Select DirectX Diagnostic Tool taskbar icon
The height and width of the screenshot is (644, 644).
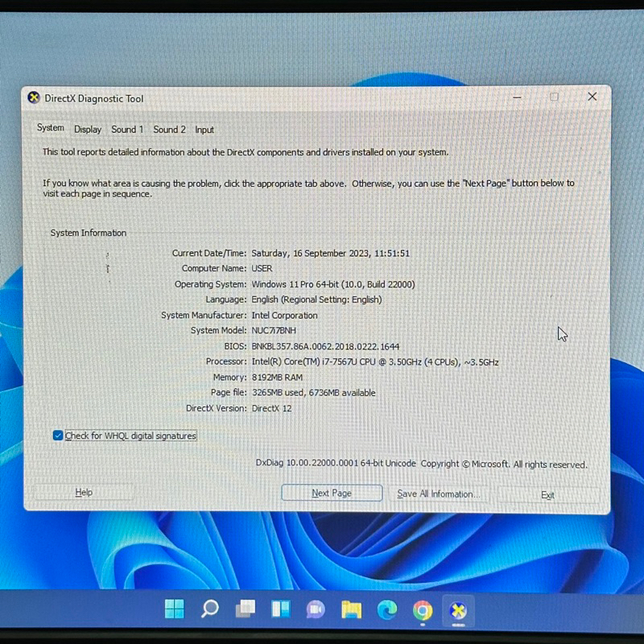458,611
